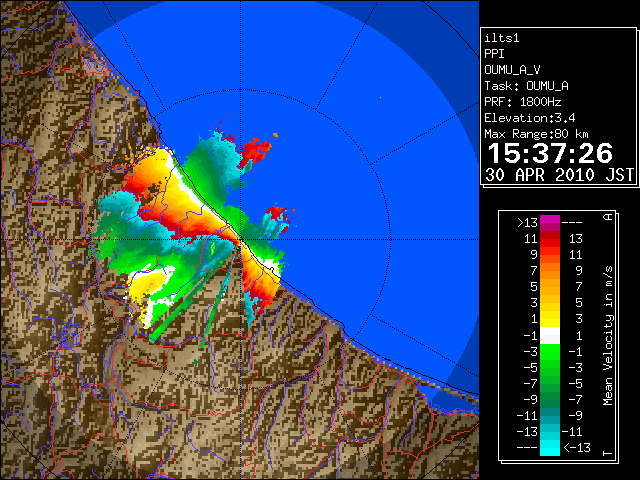Screen dimensions: 640x480
Task: Click the 'Mean Velocity in m/s' legend title
Action: coord(608,336)
